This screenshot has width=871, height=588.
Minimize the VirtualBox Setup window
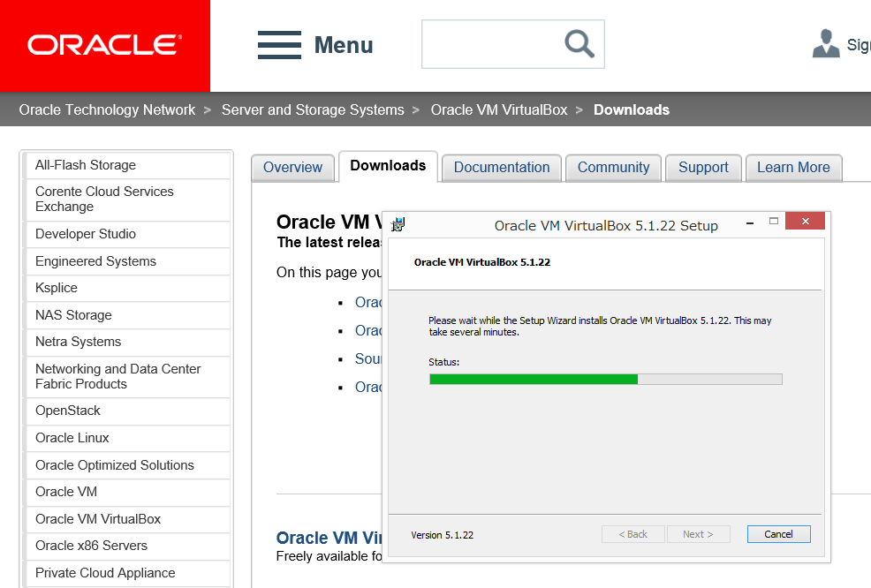tap(750, 222)
